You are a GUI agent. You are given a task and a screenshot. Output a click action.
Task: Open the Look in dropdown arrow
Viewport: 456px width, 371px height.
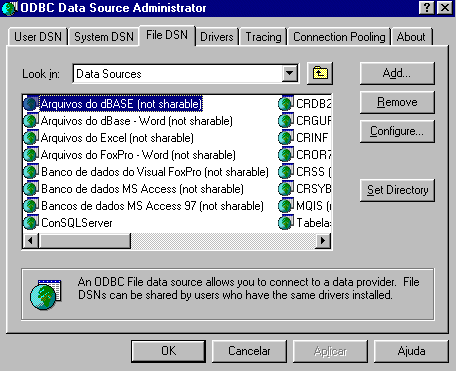click(290, 73)
